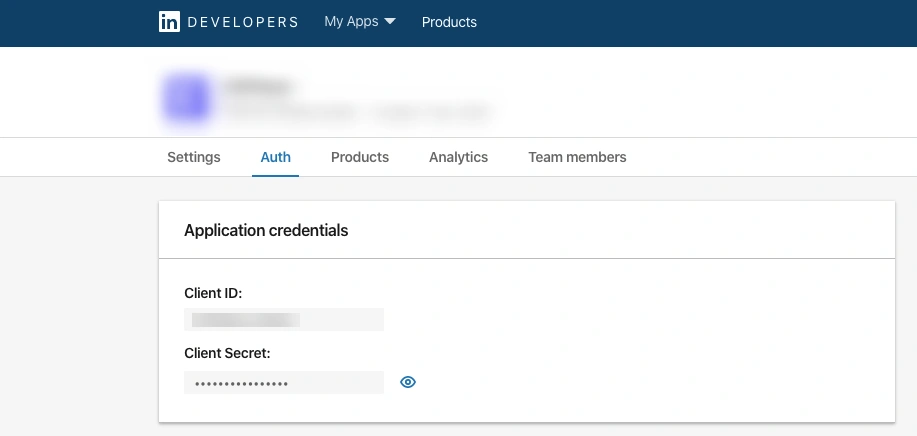Click the LinkedIn 'in' logo
The image size is (917, 436).
coord(169,22)
